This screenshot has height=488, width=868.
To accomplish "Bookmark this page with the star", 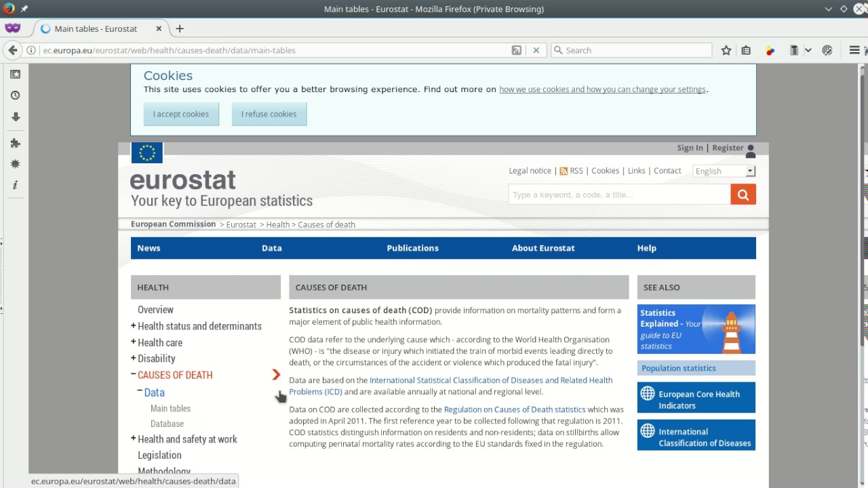I will click(x=726, y=50).
